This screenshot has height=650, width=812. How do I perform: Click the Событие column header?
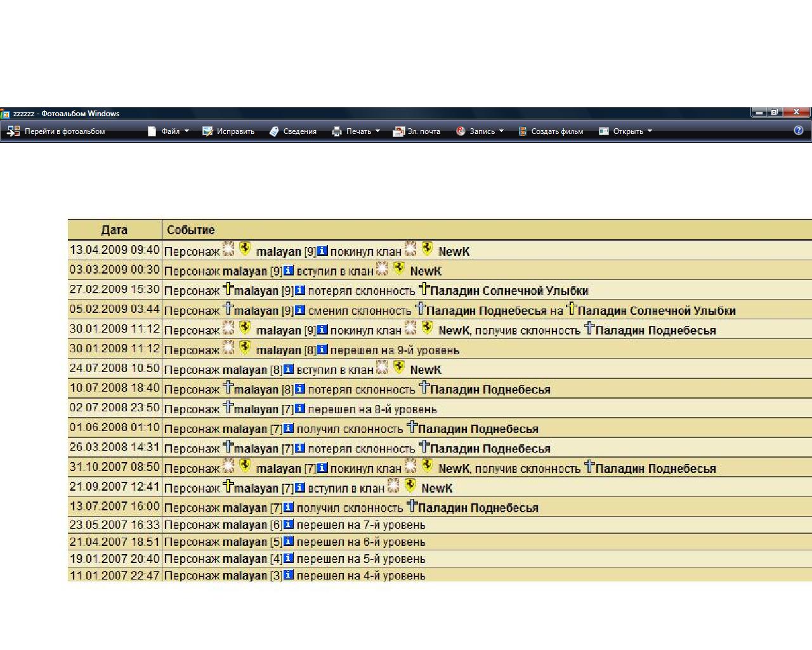190,230
